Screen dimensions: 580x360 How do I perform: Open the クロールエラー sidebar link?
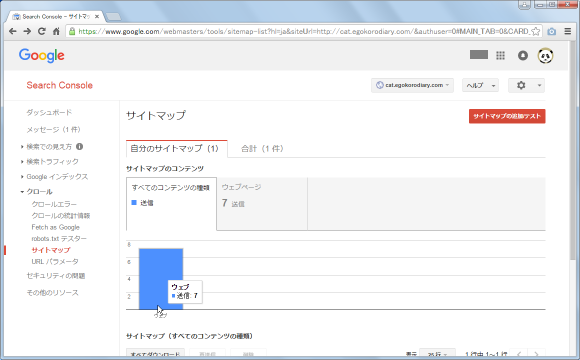point(54,204)
